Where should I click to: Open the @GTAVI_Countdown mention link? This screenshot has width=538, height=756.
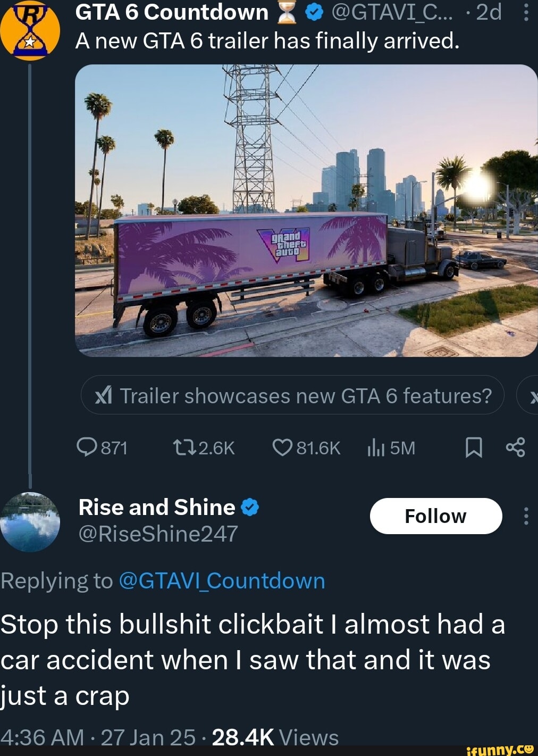click(x=222, y=580)
